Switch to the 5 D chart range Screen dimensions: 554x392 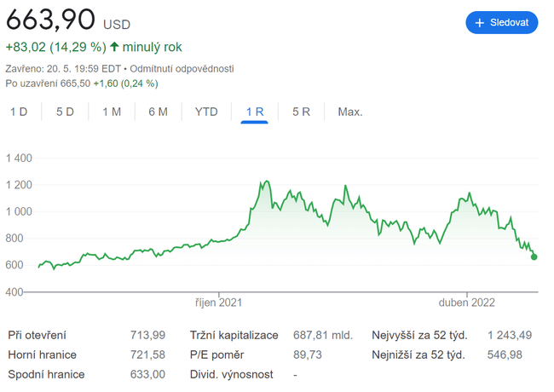[x=65, y=112]
